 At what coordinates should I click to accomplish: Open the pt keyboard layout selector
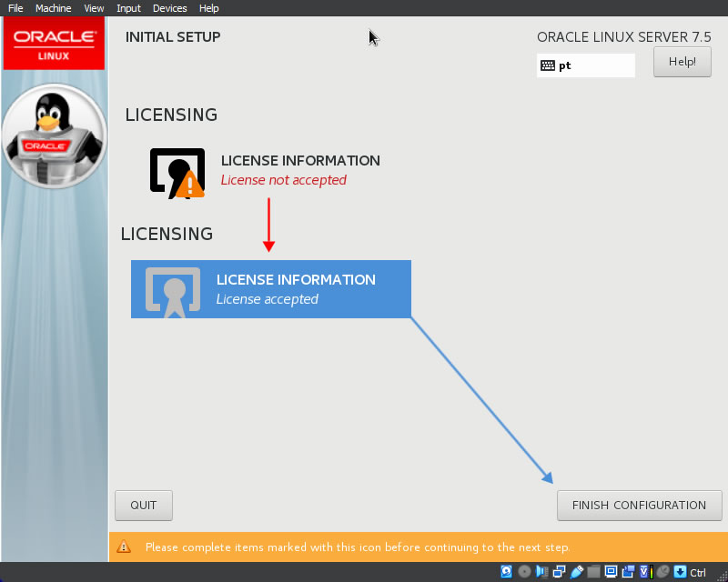pyautogui.click(x=585, y=65)
